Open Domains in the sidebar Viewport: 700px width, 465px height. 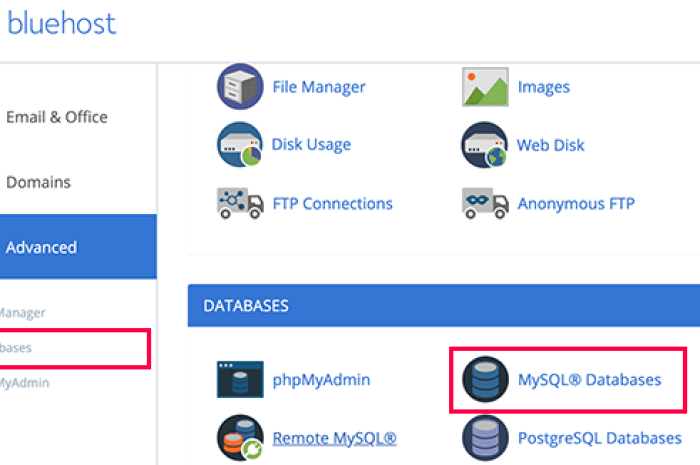[x=38, y=182]
